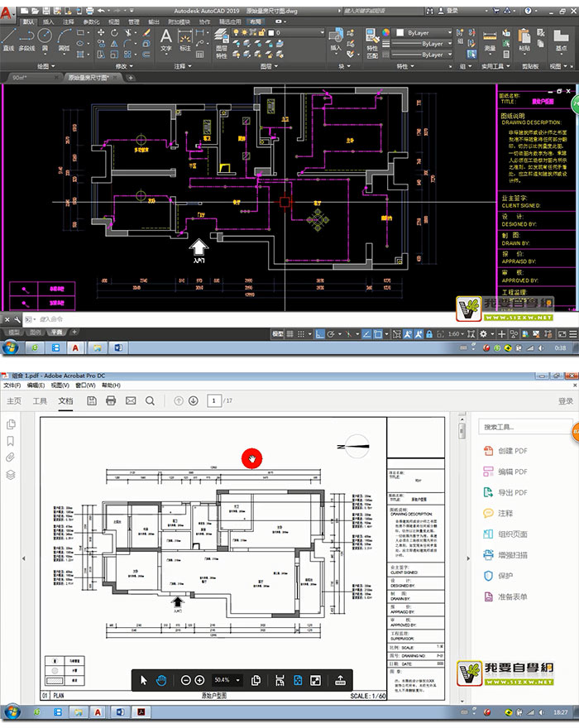Click Create PDF (创建 PDF) tool

505,450
